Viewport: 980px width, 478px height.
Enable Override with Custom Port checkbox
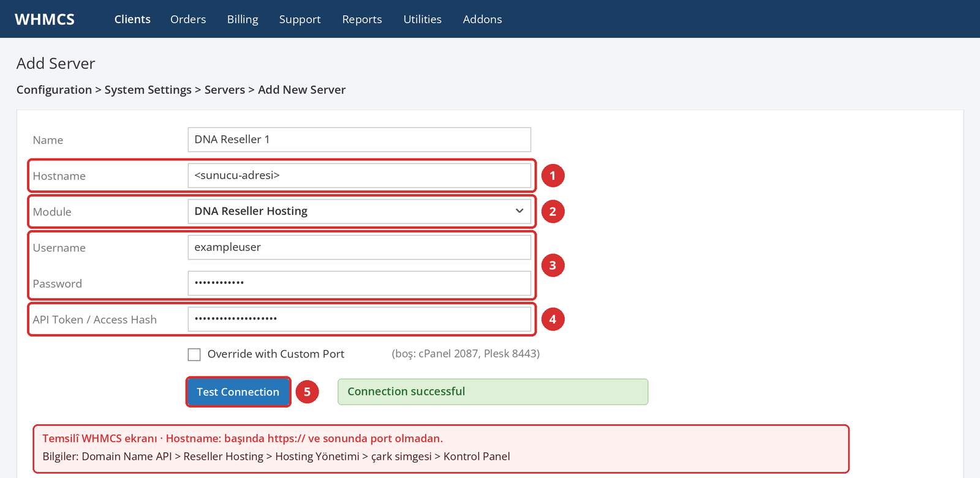click(194, 354)
